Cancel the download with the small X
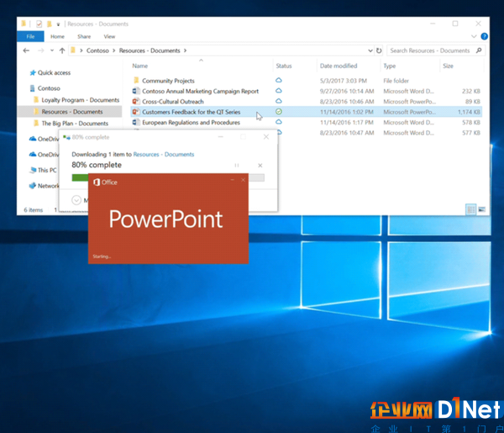 (x=260, y=166)
